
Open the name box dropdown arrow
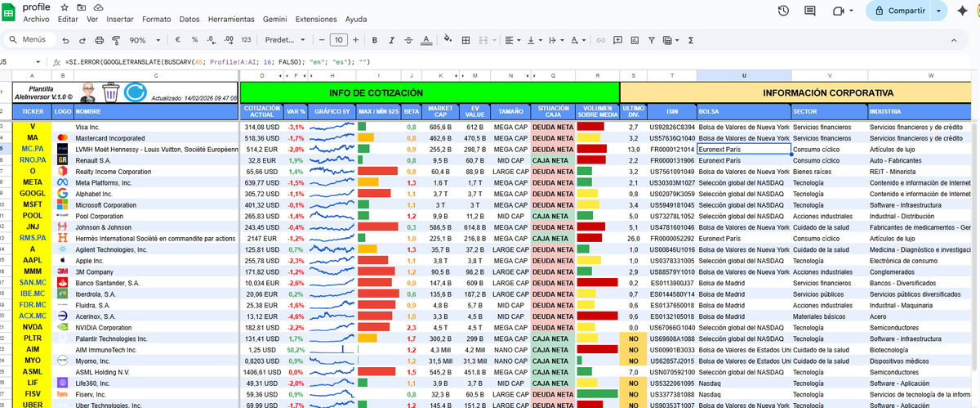38,62
